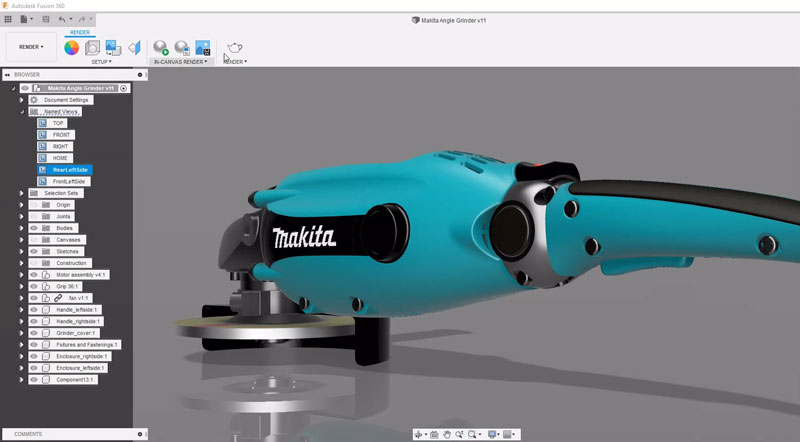Screen dimensions: 800x442
Task: Open the data panel grid icon
Action: [8, 19]
